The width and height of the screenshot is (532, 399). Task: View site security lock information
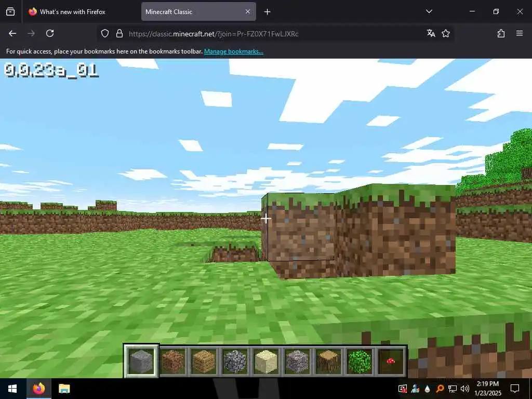[x=119, y=33]
